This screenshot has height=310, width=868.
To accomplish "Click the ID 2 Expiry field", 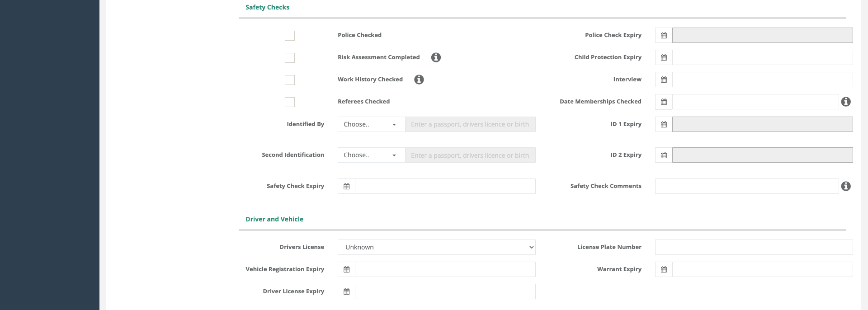I will 762,155.
